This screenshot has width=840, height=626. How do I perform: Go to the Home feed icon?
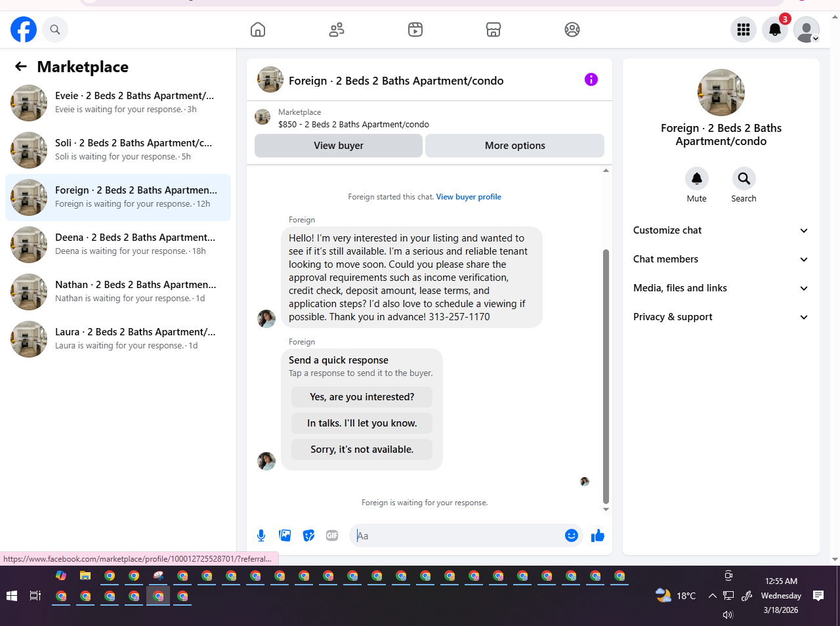(258, 30)
